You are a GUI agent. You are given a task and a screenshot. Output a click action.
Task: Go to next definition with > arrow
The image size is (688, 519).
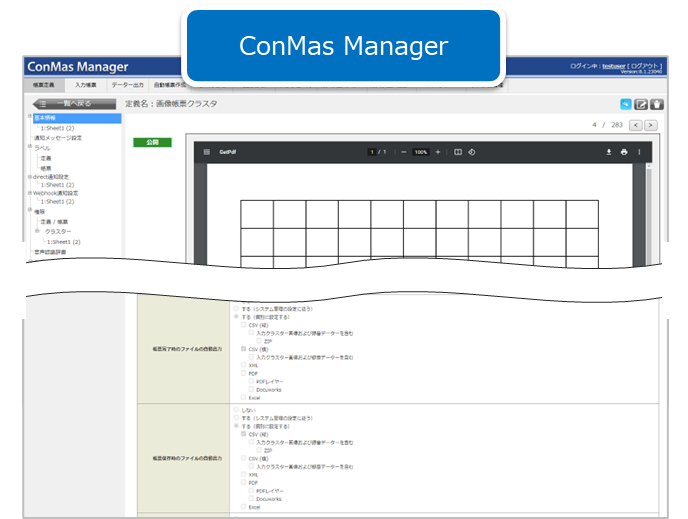pyautogui.click(x=651, y=125)
